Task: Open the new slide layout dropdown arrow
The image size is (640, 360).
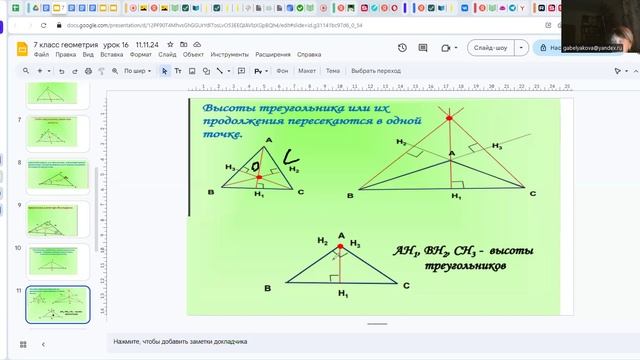Action: (49, 71)
